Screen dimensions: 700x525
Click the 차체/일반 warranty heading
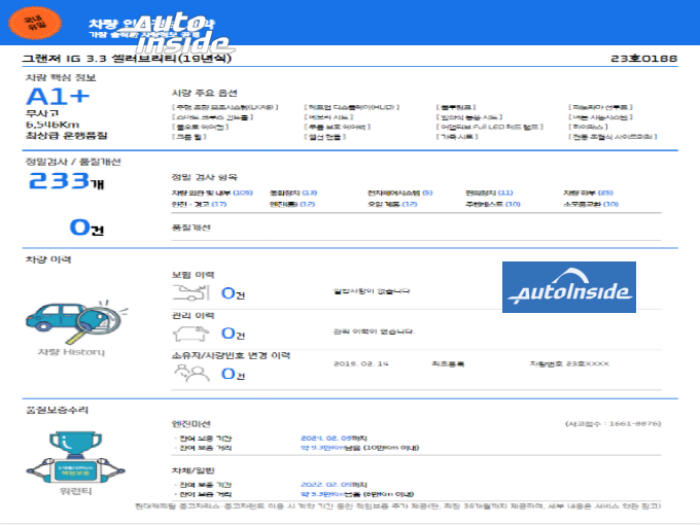point(193,471)
